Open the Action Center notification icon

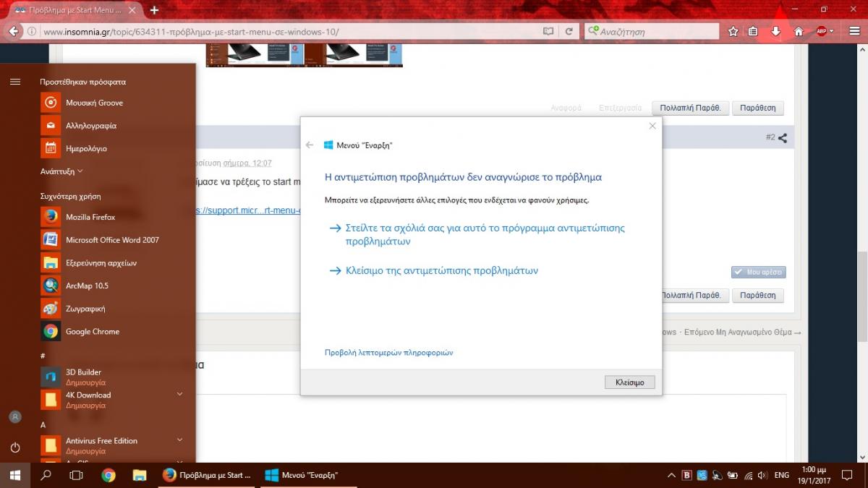[x=847, y=475]
